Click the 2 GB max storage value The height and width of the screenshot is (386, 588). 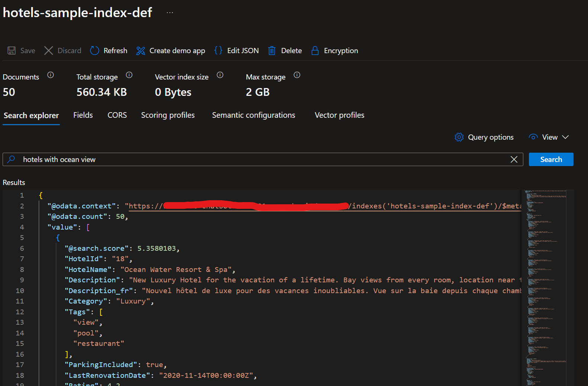pos(258,92)
